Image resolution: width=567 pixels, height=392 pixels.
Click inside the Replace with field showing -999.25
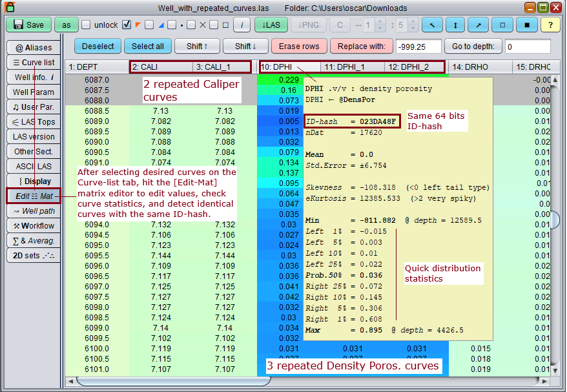pos(418,46)
